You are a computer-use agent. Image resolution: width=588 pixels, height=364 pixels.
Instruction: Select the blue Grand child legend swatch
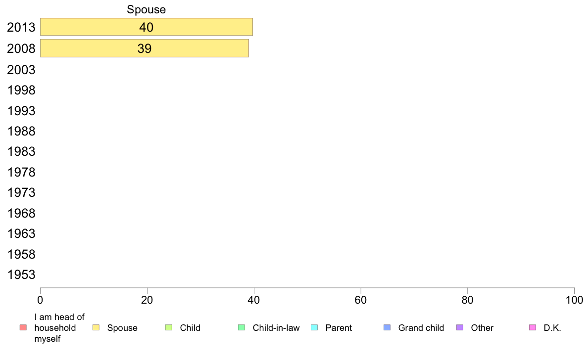(x=387, y=327)
